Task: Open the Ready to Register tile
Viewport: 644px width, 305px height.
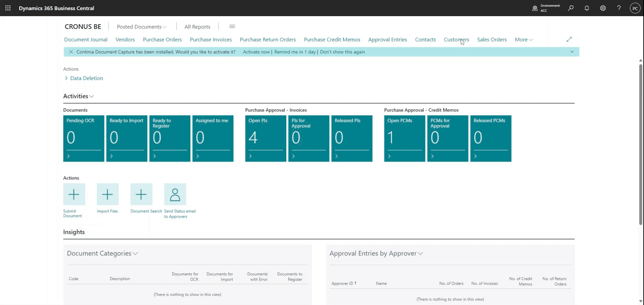Action: [x=170, y=138]
